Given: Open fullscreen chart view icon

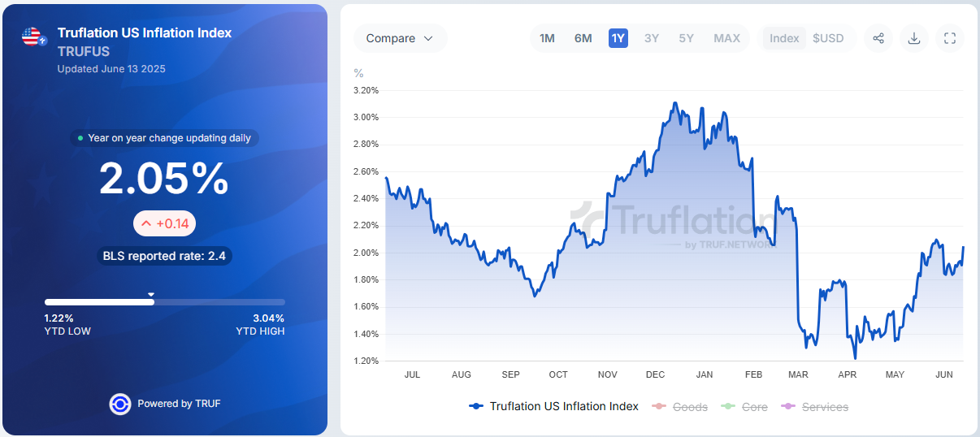Looking at the screenshot, I should coord(950,38).
